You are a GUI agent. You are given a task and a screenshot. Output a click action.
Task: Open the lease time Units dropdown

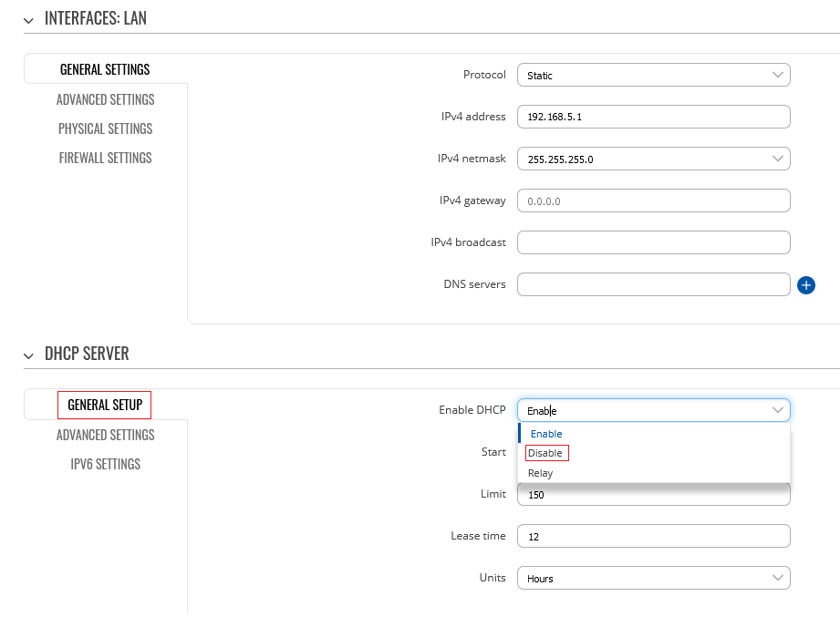click(653, 578)
